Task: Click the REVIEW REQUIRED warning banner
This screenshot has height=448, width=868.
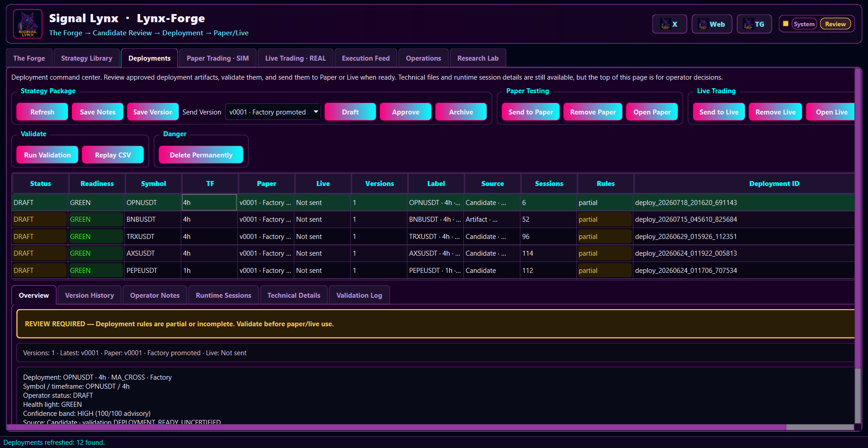Action: pyautogui.click(x=435, y=324)
